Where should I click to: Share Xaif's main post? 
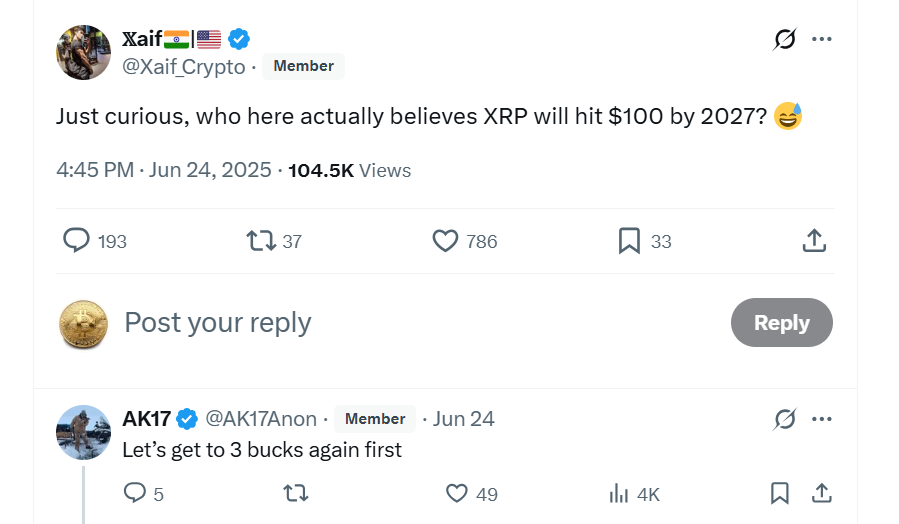[x=814, y=241]
